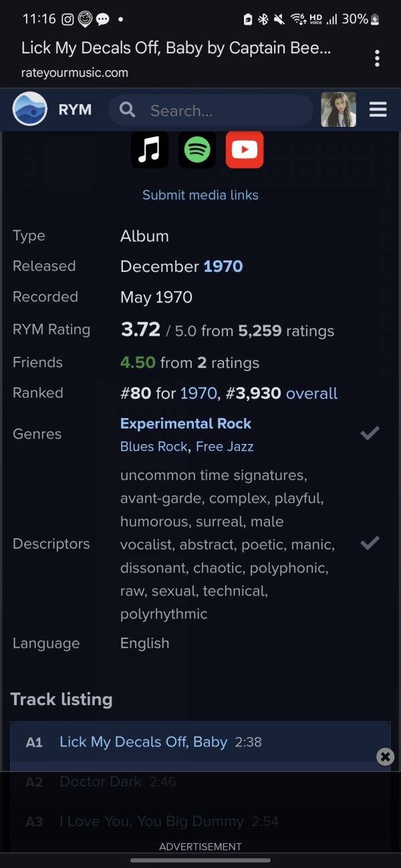The image size is (401, 868).
Task: Open the Free Jazz genre link
Action: (225, 447)
